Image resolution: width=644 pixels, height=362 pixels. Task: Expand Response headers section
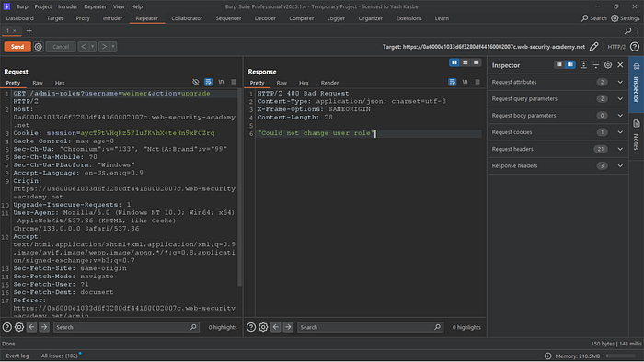click(x=558, y=166)
